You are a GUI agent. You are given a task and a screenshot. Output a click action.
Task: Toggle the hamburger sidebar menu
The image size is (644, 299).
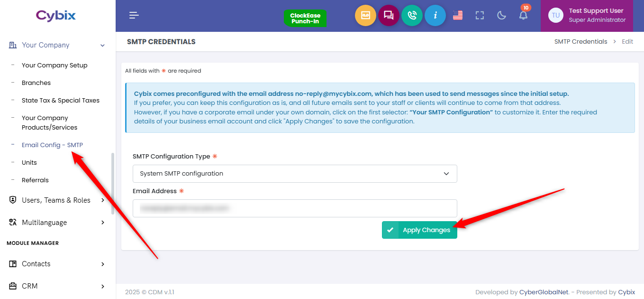(x=134, y=16)
